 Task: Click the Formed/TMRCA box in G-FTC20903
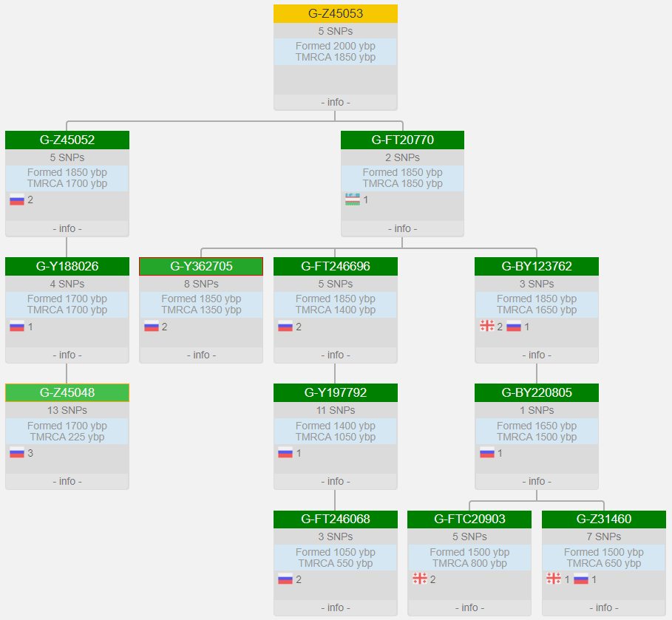tap(469, 558)
